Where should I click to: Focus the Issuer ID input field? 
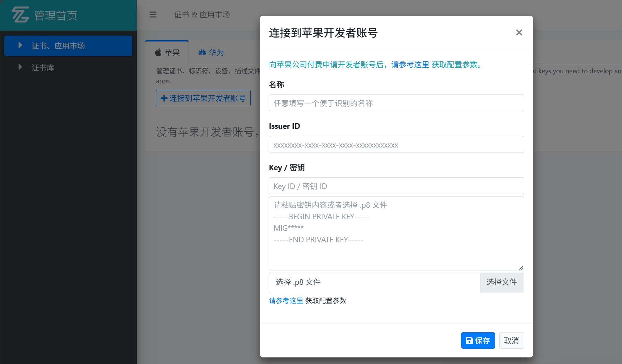pos(396,144)
